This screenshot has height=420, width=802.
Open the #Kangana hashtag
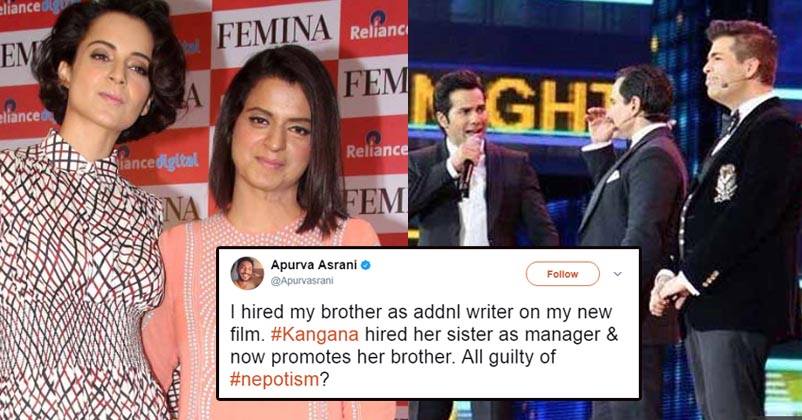(314, 334)
